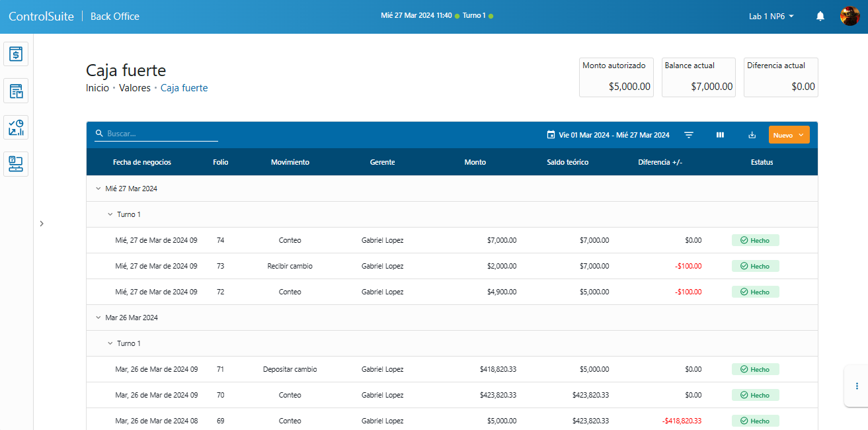This screenshot has height=430, width=868.
Task: Click the second sidebar icon with window layout
Action: click(17, 91)
